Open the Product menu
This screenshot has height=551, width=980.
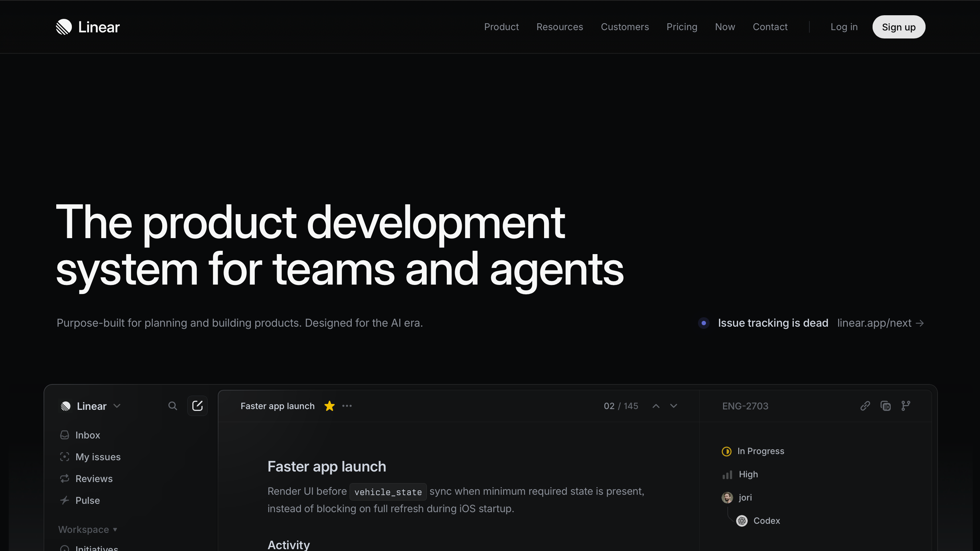501,26
